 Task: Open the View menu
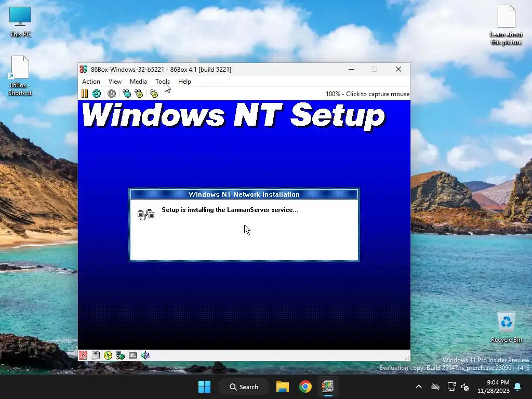point(115,82)
